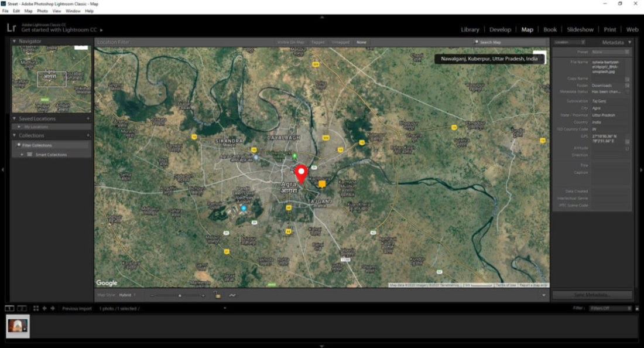Click the red photo location pin on Agra

click(x=302, y=174)
